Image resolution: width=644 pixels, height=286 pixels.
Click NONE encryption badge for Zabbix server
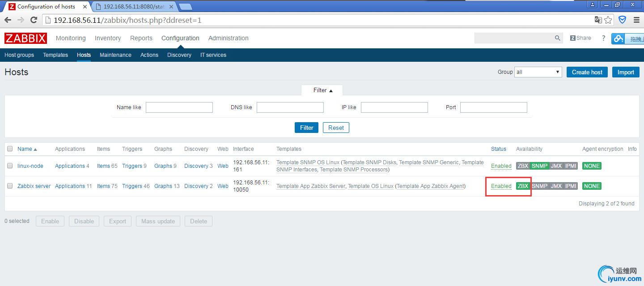coord(592,186)
